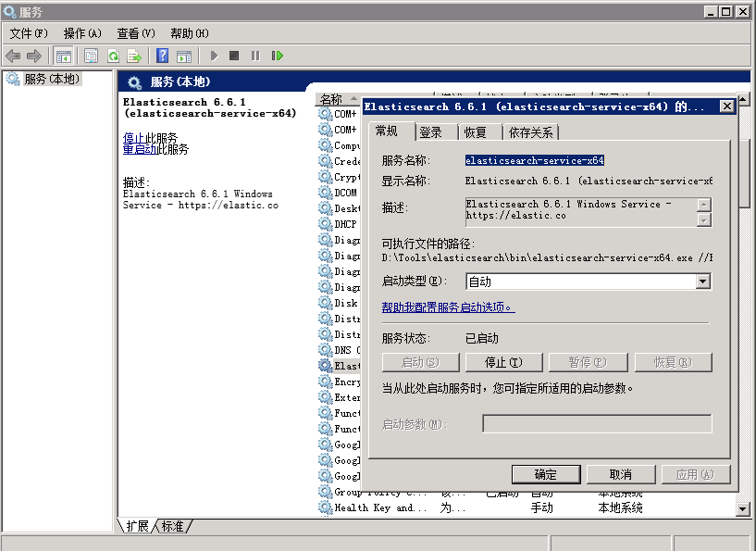Select the DCOM service row
Viewport: 756px width, 551px height.
click(x=339, y=193)
